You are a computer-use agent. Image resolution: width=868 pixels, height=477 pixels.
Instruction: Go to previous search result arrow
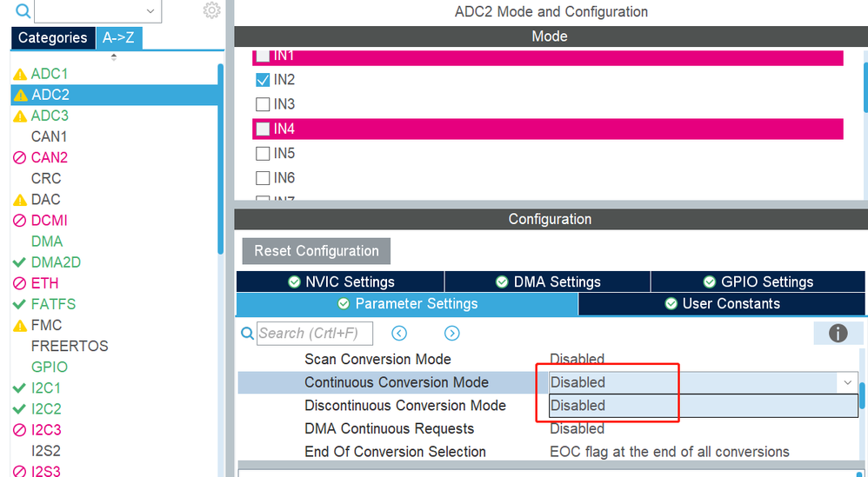[399, 334]
